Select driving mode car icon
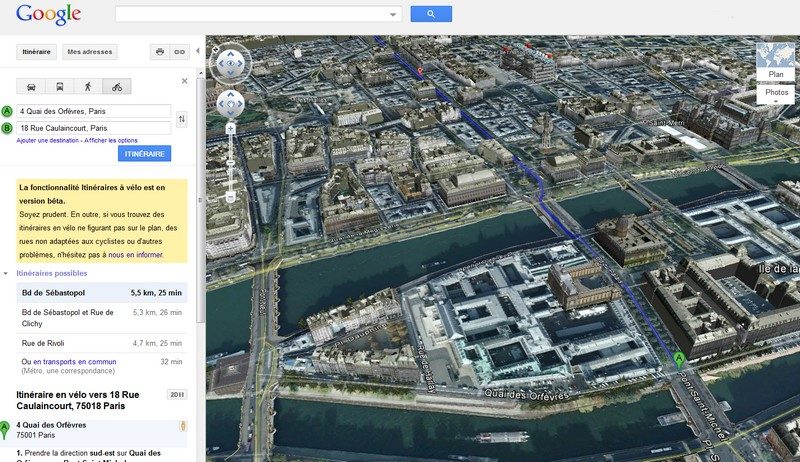 point(32,87)
